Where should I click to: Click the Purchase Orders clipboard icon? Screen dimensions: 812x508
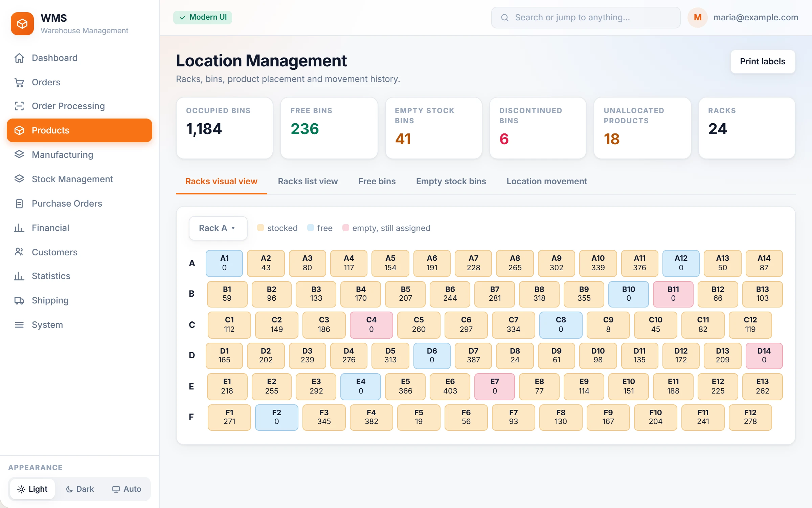[19, 204]
